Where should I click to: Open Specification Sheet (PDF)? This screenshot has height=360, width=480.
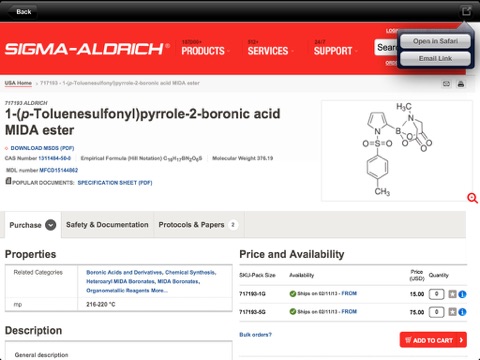[x=115, y=183]
